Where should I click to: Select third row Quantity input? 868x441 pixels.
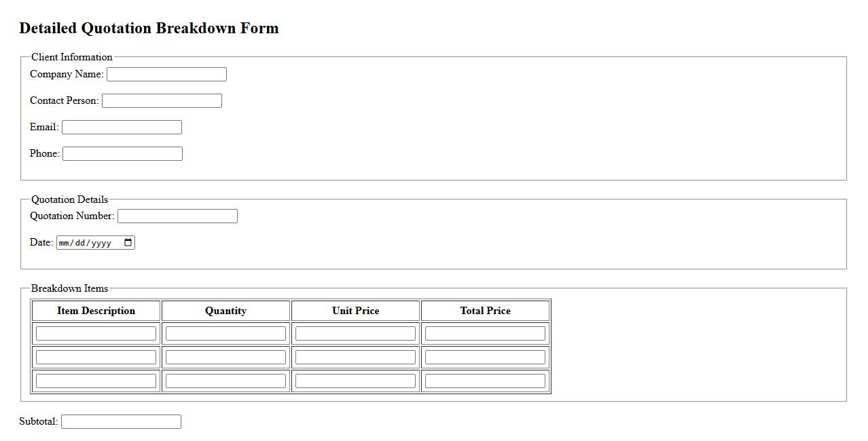pos(225,381)
